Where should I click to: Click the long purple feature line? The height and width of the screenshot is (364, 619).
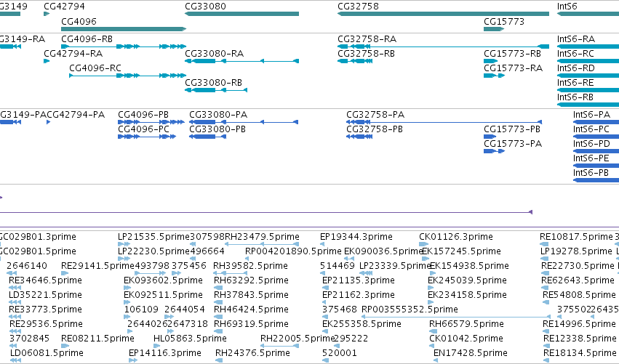point(266,213)
